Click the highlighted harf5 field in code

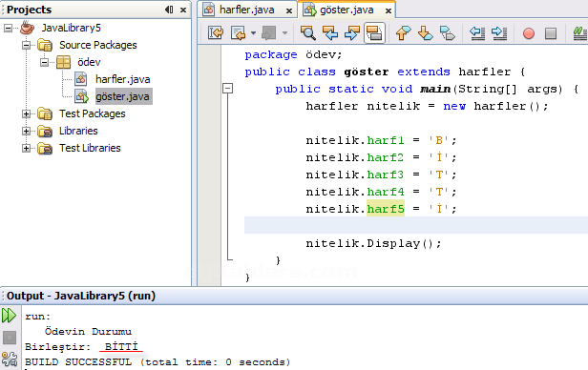coord(386,209)
